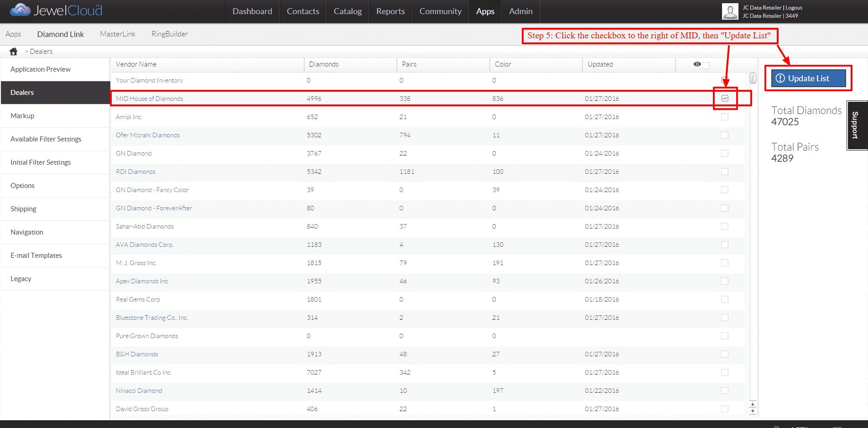Go to Options in sidebar

(x=55, y=186)
